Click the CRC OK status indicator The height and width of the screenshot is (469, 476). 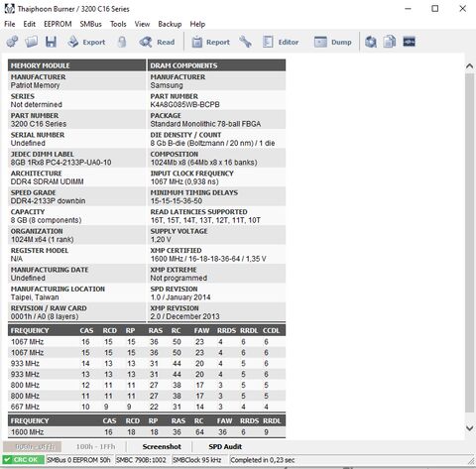(23, 460)
